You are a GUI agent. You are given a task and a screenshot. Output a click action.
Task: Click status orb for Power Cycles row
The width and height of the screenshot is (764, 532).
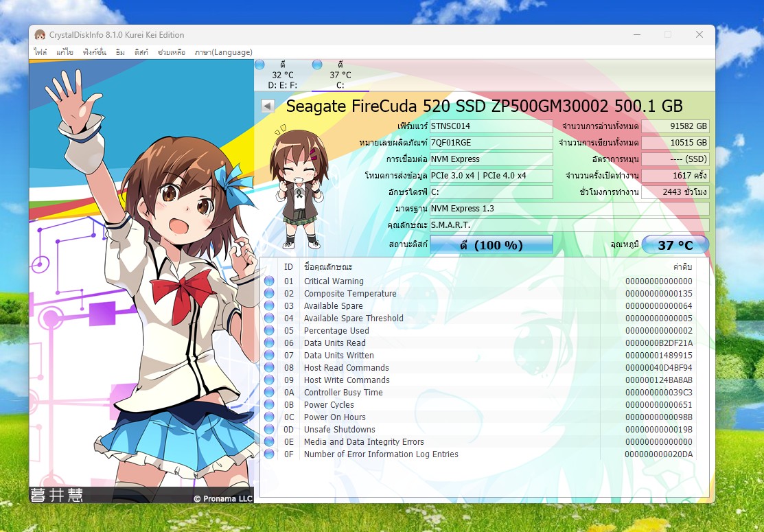tap(269, 404)
